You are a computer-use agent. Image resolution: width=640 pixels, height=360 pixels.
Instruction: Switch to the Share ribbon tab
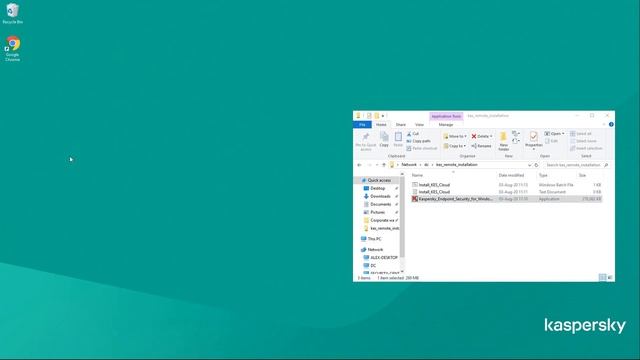point(400,124)
